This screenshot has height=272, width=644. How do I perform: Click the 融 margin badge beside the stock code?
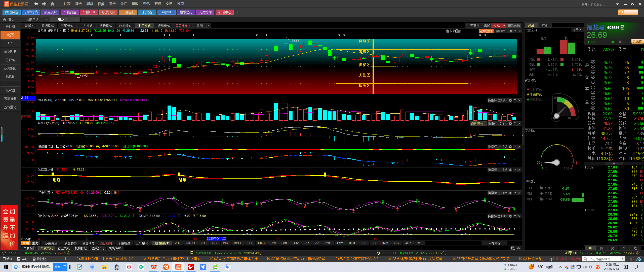tap(623, 27)
